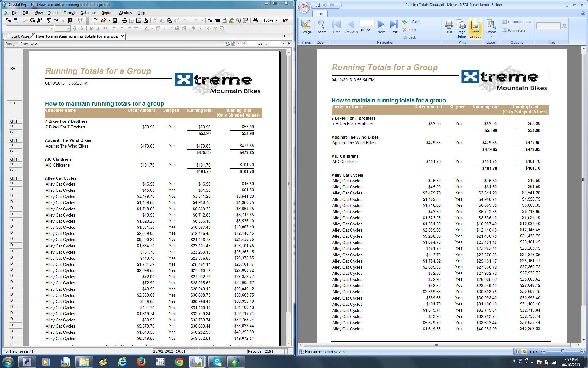This screenshot has height=368, width=588.
Task: Click the Paste clipboard icon in Crystal Reports
Action: click(x=169, y=21)
